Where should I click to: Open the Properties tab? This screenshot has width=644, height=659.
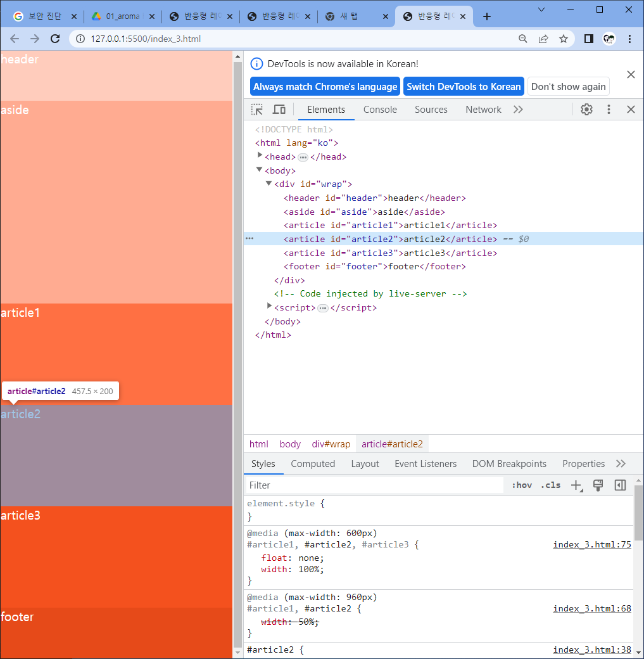point(583,464)
